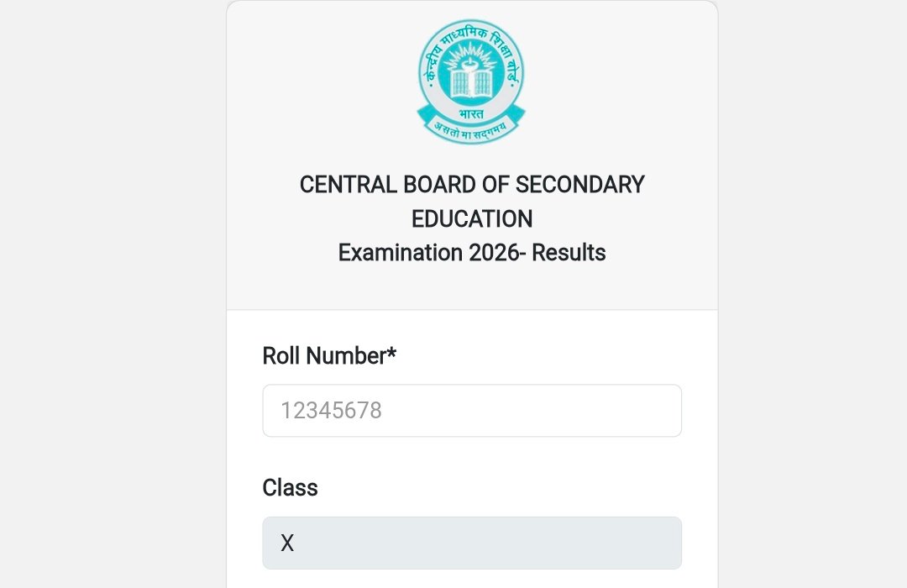Click the Class label
Viewport: 907px width, 588px height.
coord(290,488)
